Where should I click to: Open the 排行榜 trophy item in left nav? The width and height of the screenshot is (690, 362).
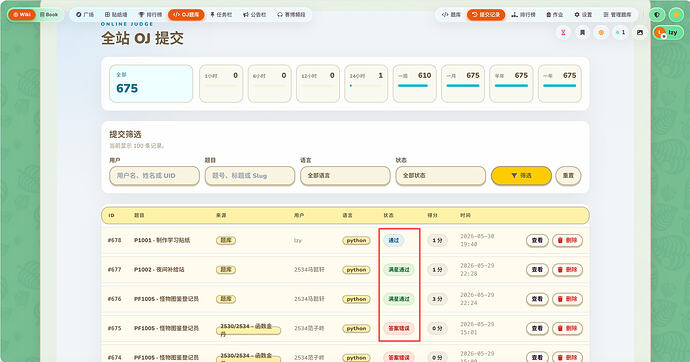150,15
